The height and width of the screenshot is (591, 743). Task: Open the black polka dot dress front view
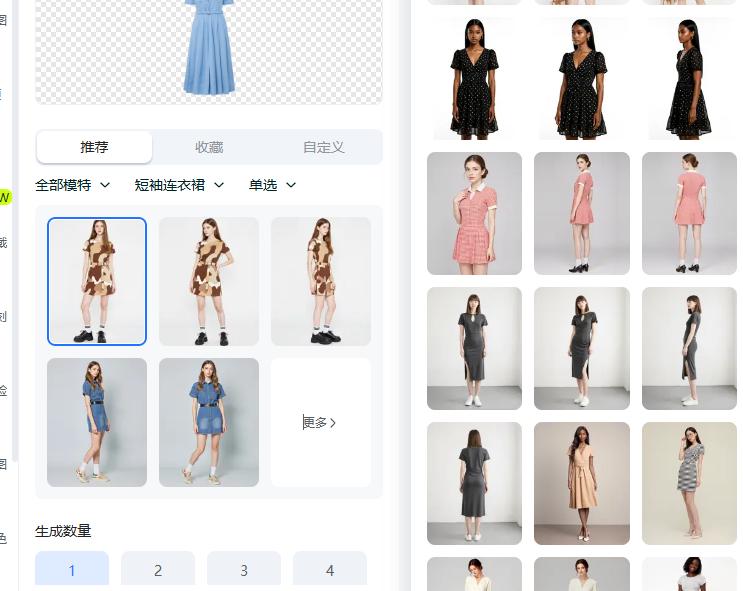point(474,79)
